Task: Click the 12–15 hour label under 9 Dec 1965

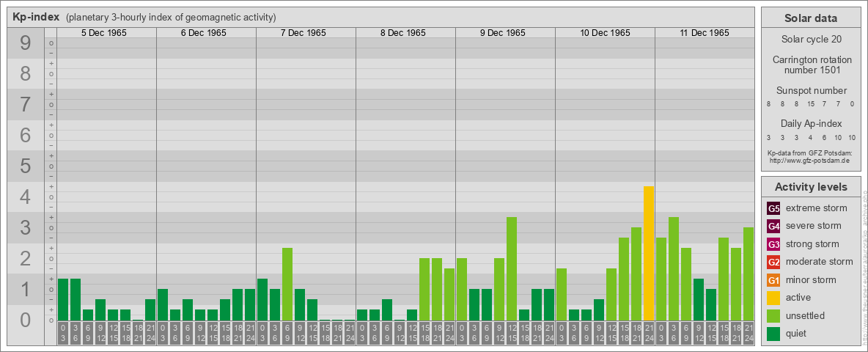Action: (512, 334)
